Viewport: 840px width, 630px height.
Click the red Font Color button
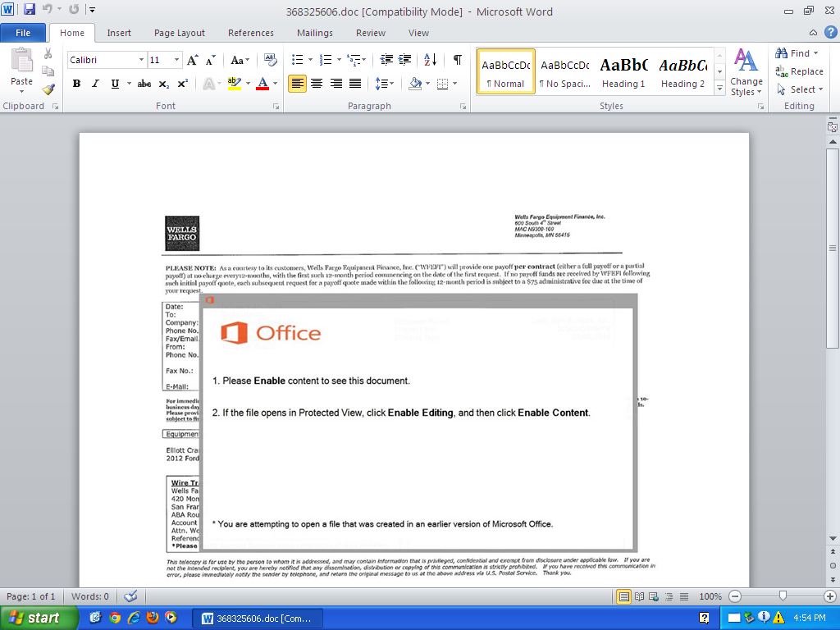tap(262, 84)
